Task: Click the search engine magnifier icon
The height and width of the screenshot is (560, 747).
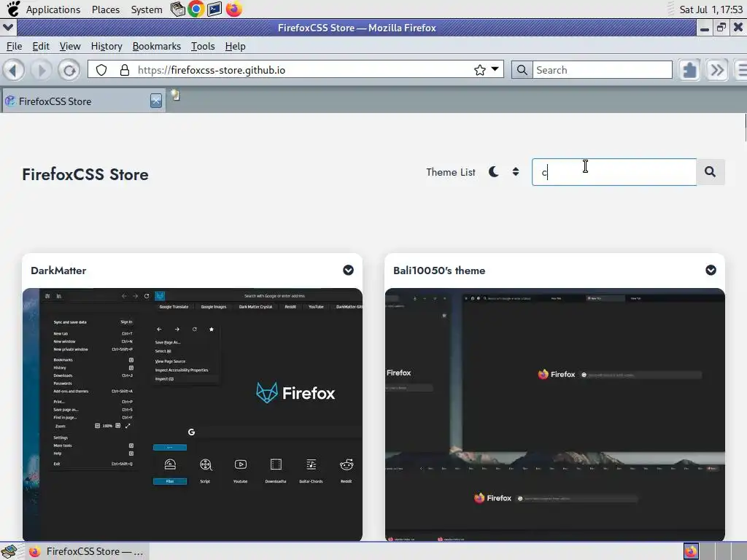Action: (522, 70)
